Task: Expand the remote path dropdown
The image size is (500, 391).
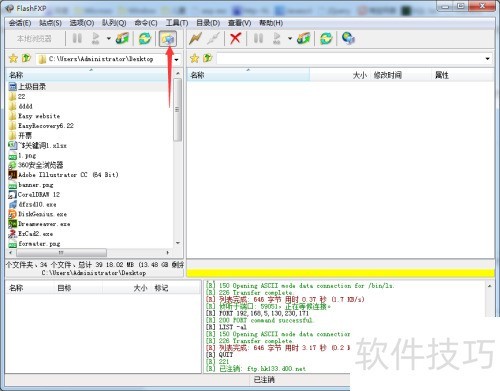Action: coord(488,59)
